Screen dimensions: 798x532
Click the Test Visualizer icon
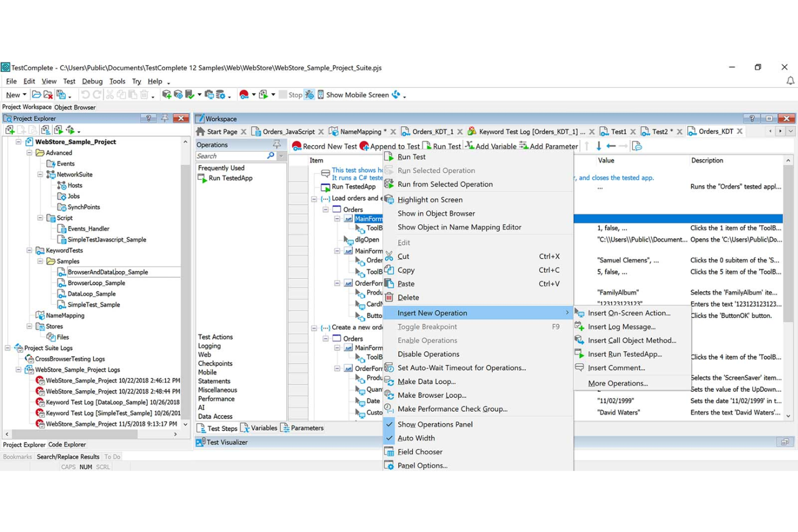click(200, 442)
